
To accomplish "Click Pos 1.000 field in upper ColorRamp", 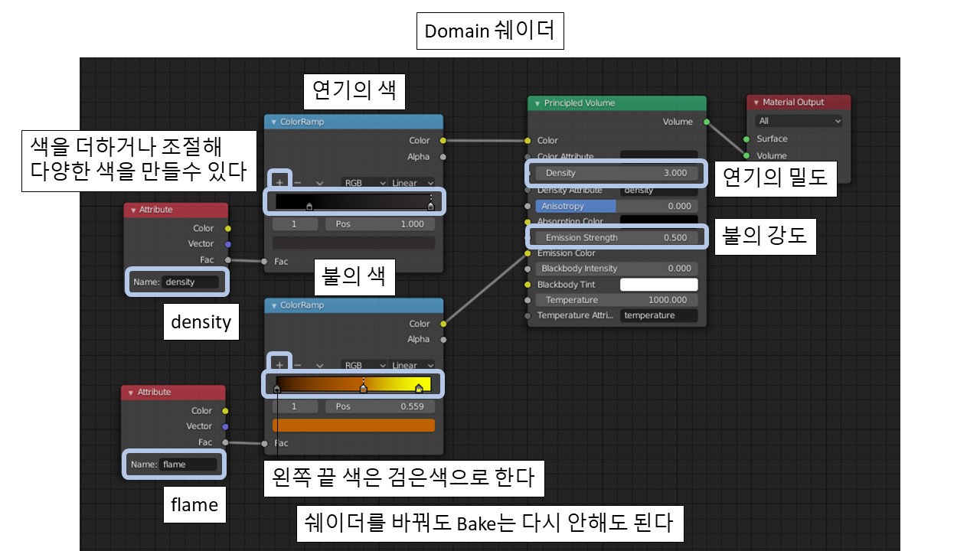I will 380,224.
